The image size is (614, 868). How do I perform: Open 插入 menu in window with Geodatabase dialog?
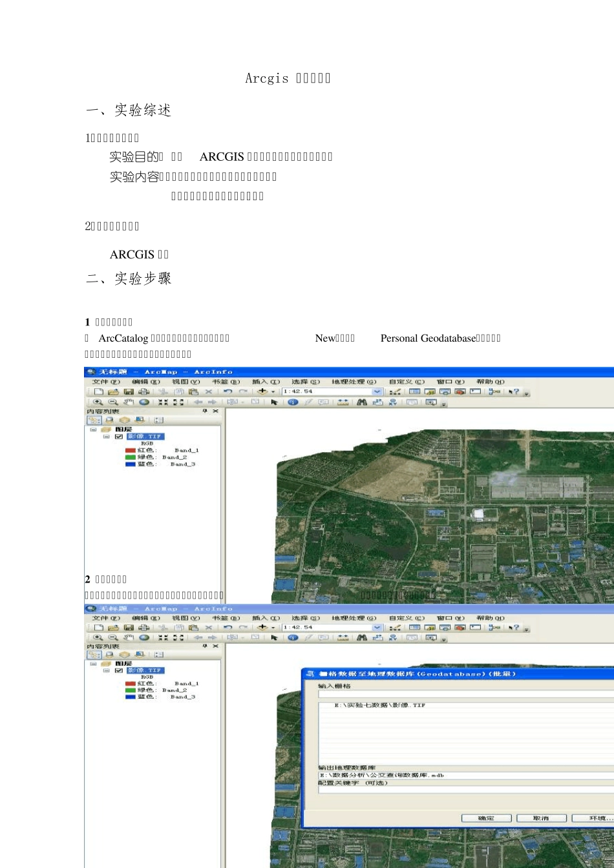point(266,618)
